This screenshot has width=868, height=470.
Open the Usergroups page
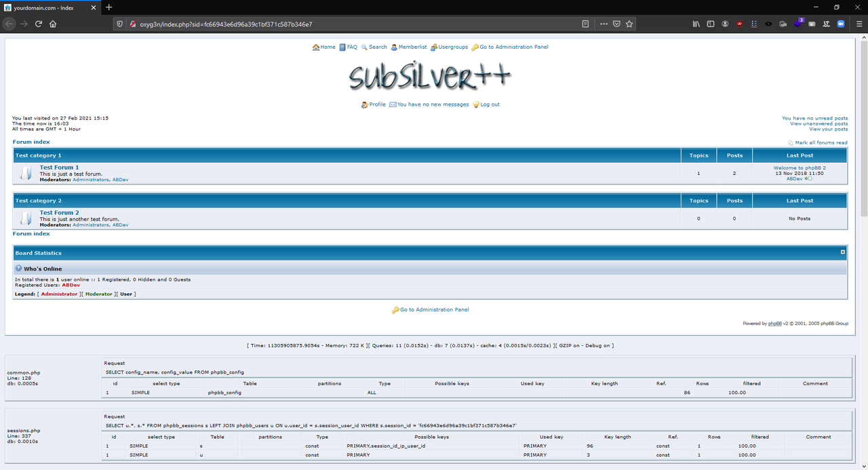[x=453, y=47]
